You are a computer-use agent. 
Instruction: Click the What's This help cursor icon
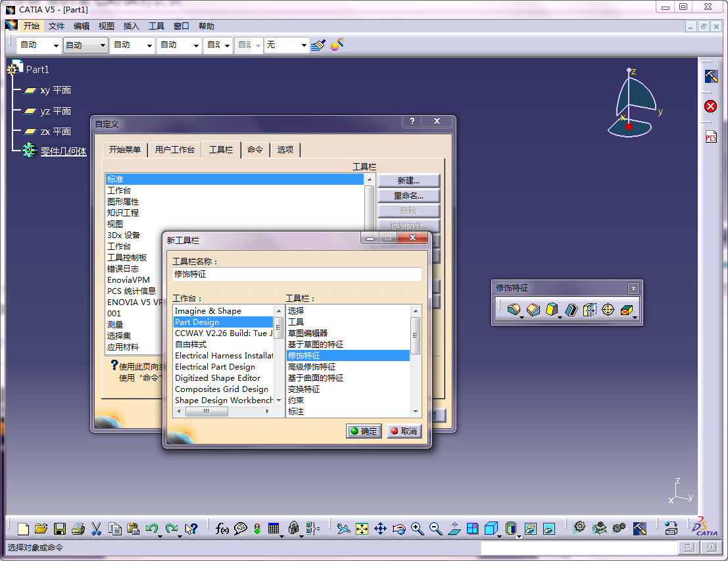(191, 529)
